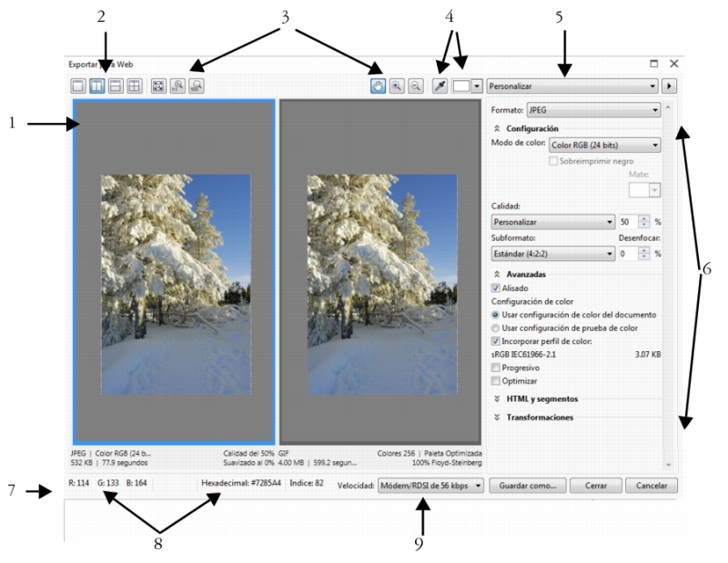This screenshot has height=563, width=728.
Task: Enable the Progresivo checkbox
Action: point(496,367)
